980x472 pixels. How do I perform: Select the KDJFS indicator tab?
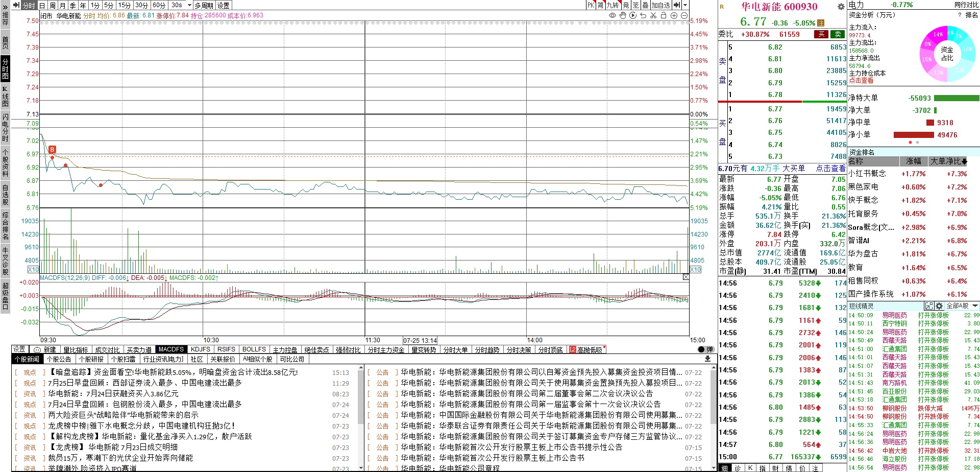[200, 349]
